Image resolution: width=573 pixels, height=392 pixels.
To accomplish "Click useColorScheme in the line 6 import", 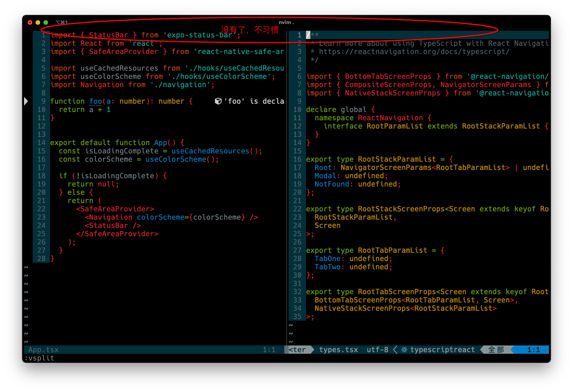I will [111, 77].
